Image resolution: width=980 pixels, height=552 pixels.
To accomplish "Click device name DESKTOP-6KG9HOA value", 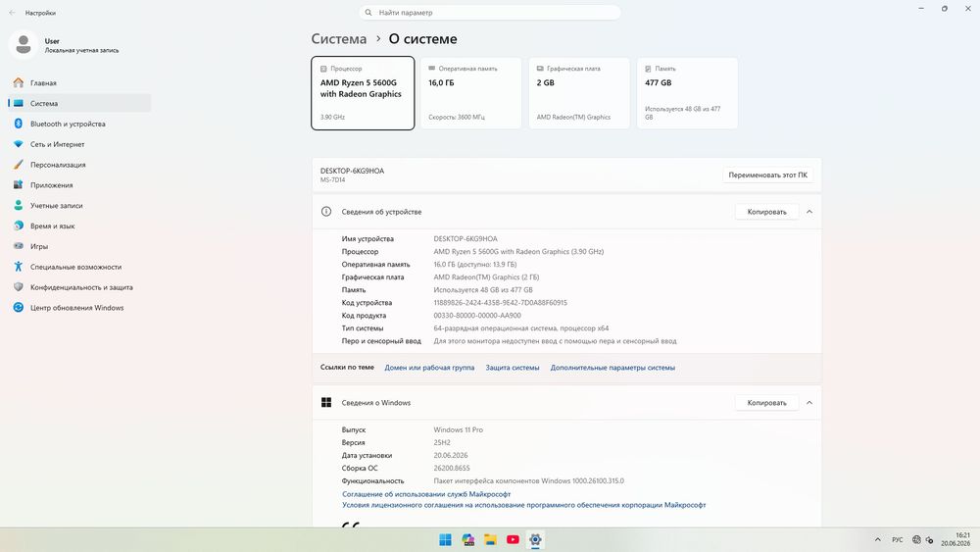I will 465,239.
